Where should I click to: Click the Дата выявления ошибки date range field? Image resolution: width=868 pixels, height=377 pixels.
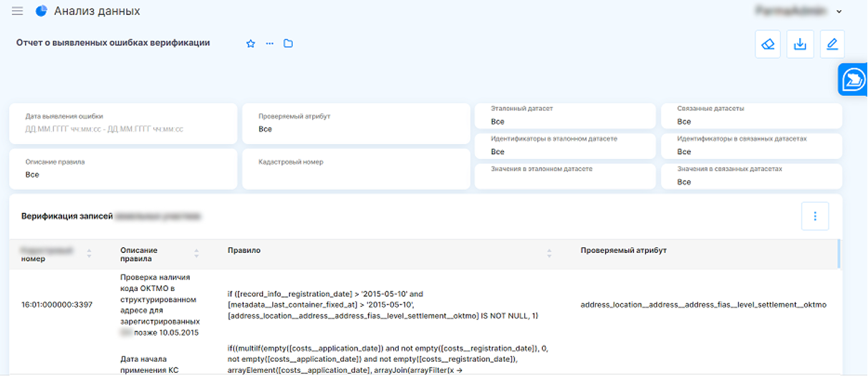(x=122, y=129)
